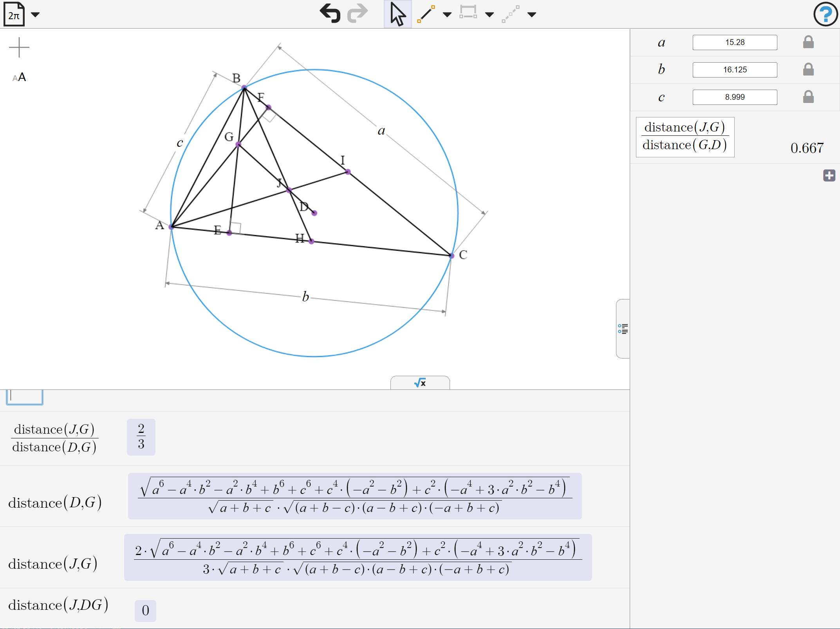Select the line segment drawing tool
The width and height of the screenshot is (840, 629).
click(426, 14)
